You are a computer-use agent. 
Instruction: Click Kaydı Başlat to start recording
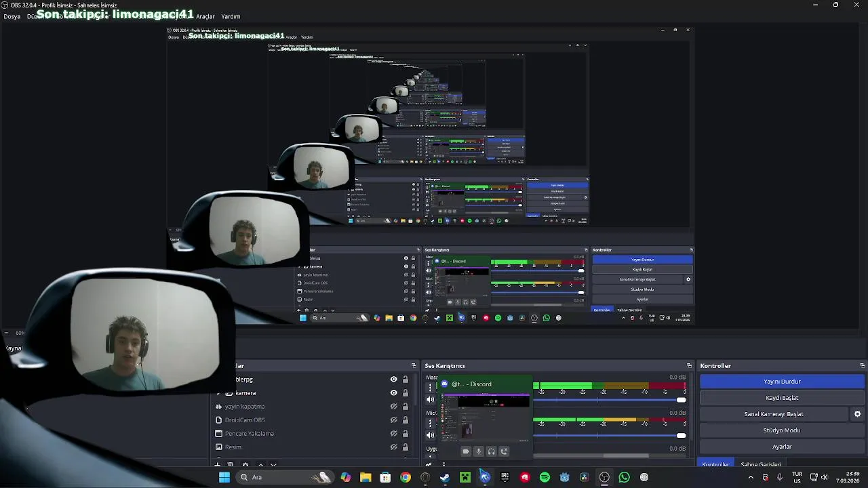[x=782, y=398]
